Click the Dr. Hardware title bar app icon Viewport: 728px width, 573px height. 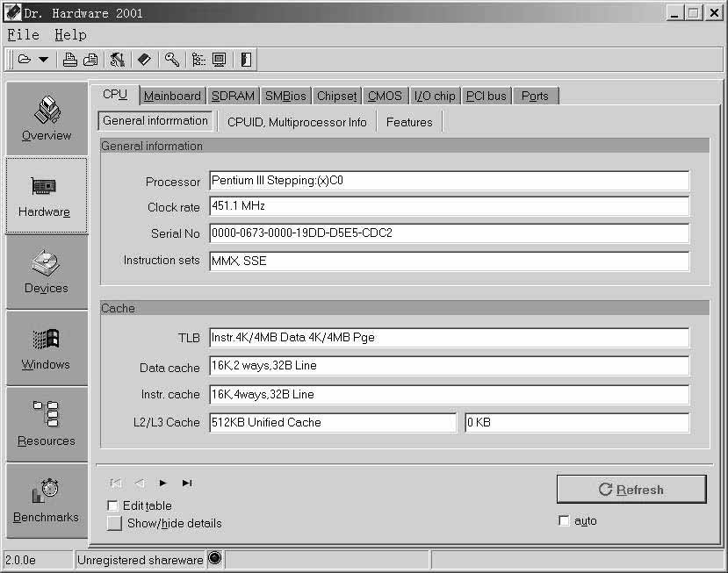pos(12,12)
